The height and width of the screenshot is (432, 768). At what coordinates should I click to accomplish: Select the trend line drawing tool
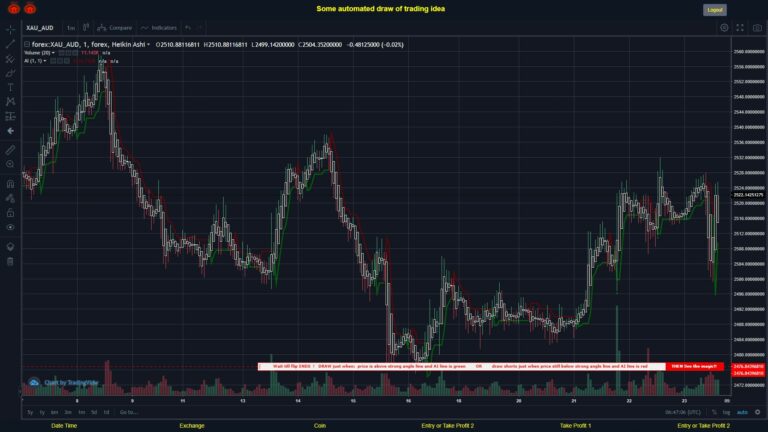[10, 44]
